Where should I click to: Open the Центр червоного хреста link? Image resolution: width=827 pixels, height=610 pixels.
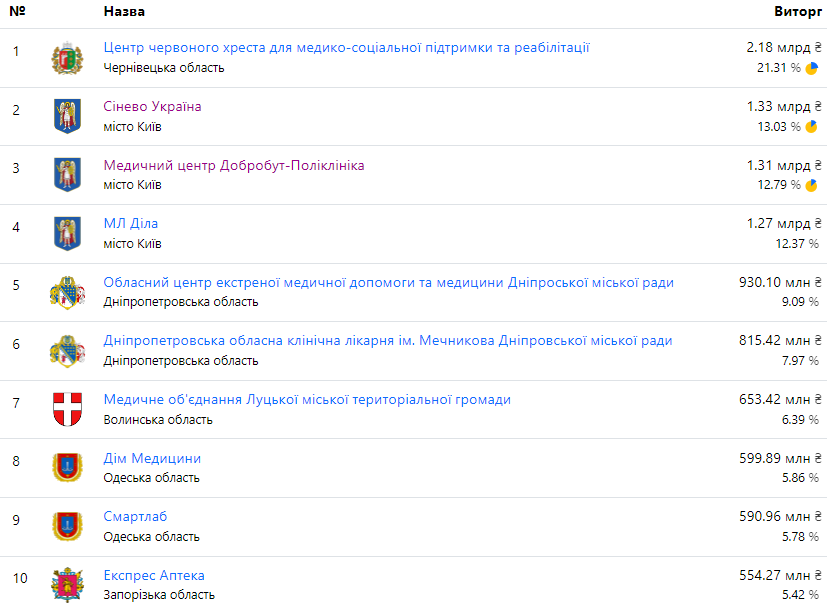coord(346,48)
